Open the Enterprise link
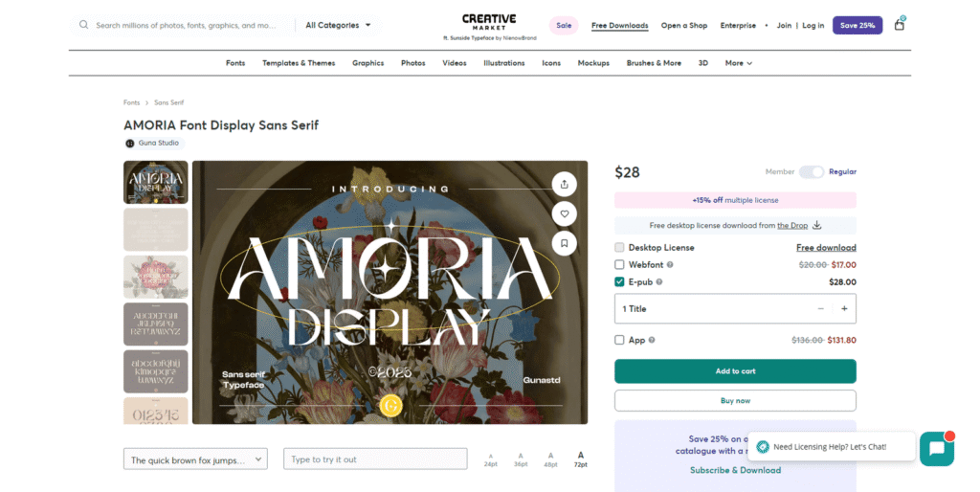The image size is (980, 492). click(738, 26)
